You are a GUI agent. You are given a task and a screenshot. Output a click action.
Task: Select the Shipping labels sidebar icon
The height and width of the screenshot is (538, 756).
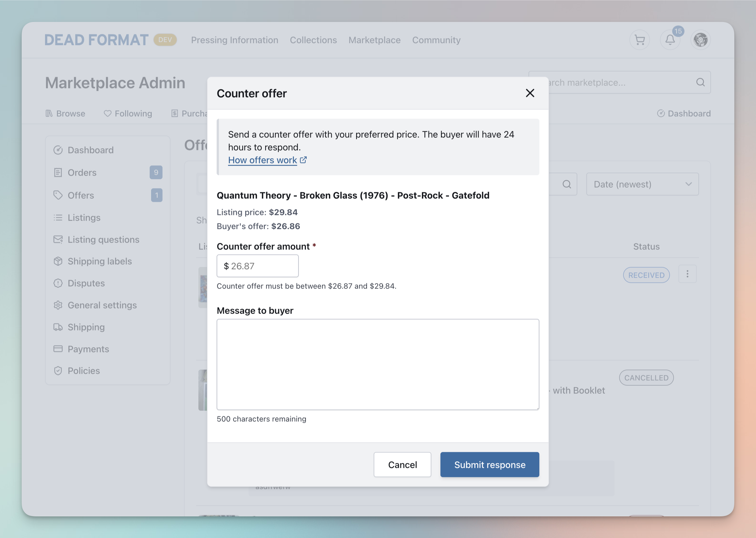[x=58, y=261]
